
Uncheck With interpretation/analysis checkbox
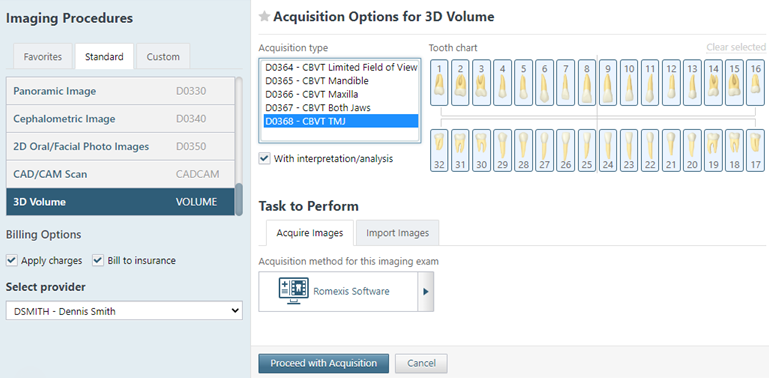pos(264,159)
